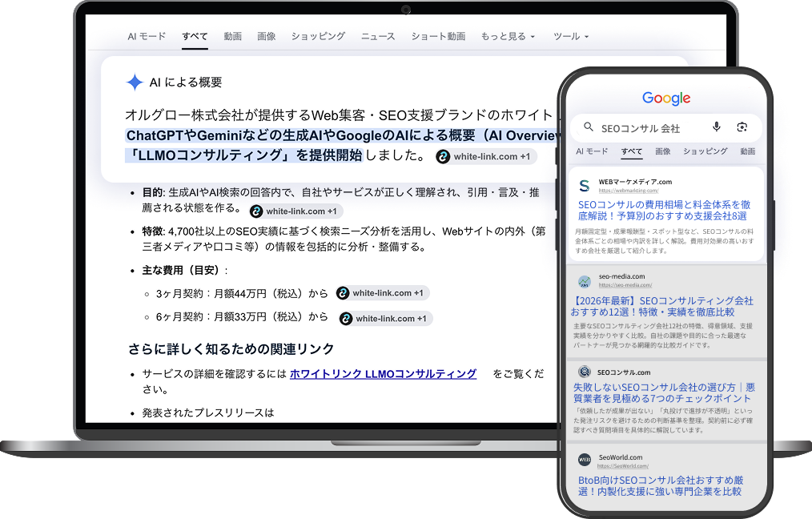The image size is (812, 519).
Task: Click the AI overview sparkle icon
Action: (135, 82)
